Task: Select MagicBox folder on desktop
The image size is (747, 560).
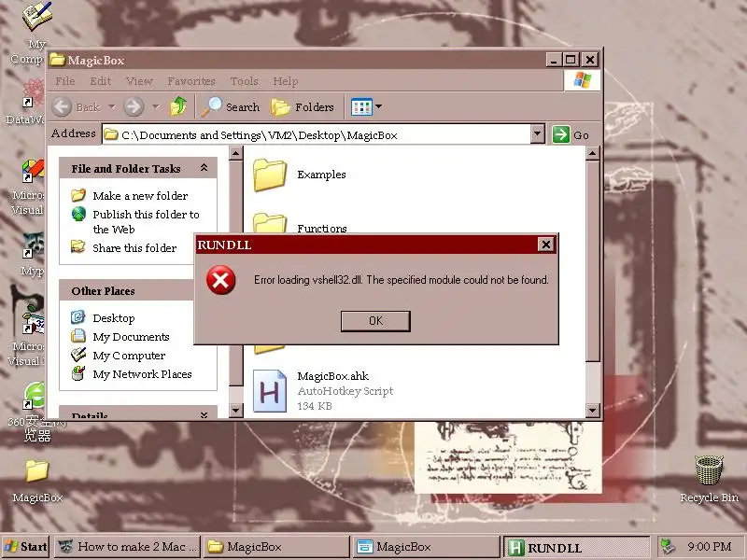Action: coord(37,481)
